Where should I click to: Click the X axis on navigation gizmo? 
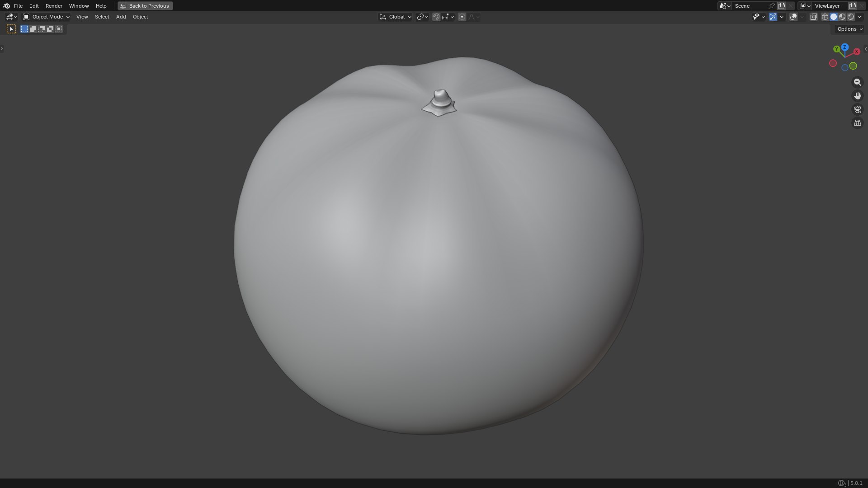coord(856,52)
